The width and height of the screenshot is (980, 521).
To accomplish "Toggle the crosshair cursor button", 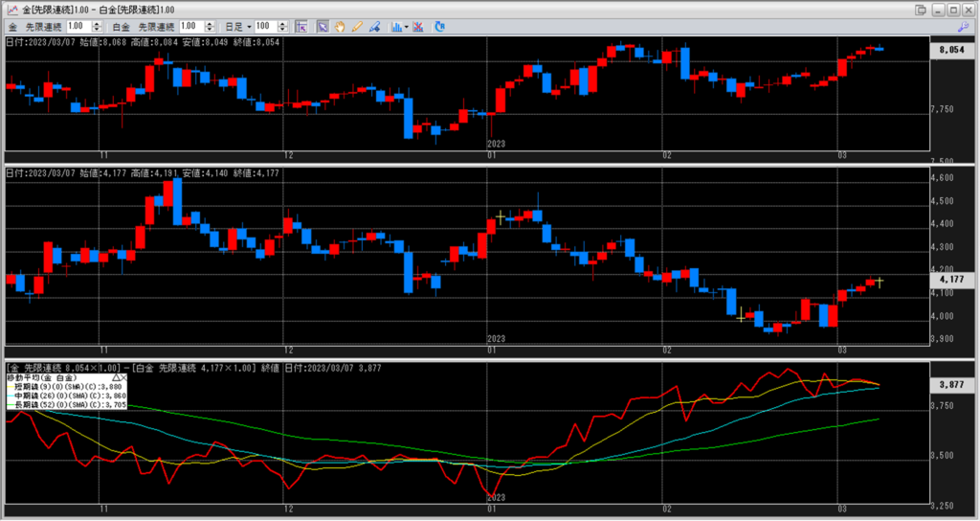I will (x=301, y=26).
